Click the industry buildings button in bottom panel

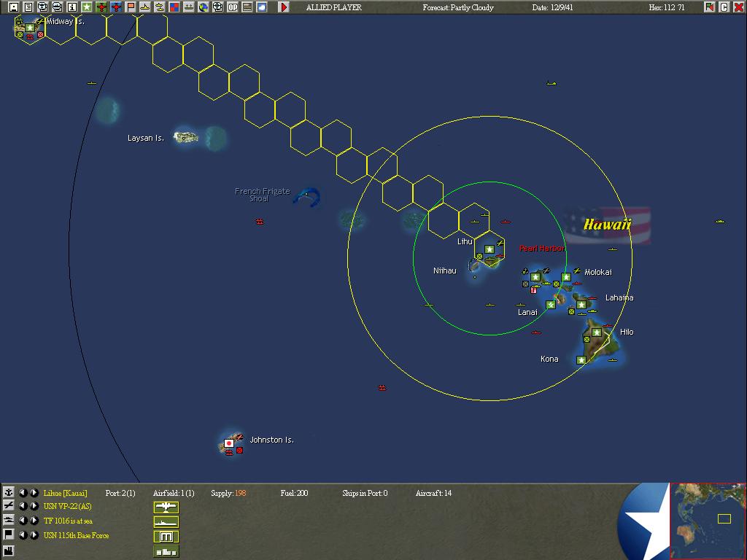(x=166, y=551)
